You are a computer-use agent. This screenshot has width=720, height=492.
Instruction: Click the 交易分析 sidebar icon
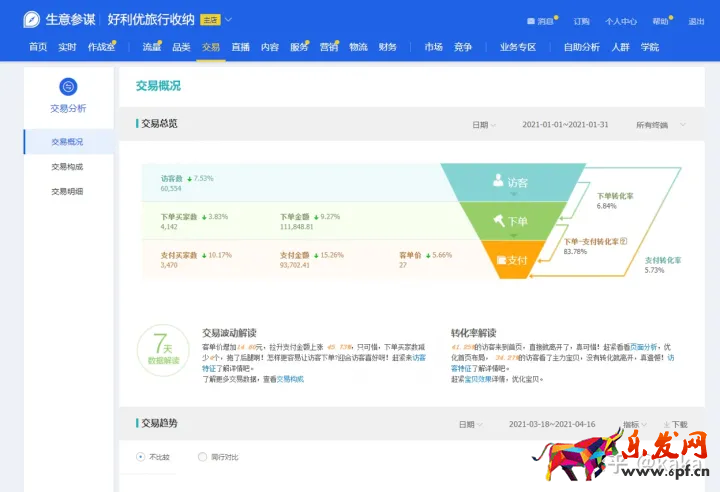tap(68, 88)
